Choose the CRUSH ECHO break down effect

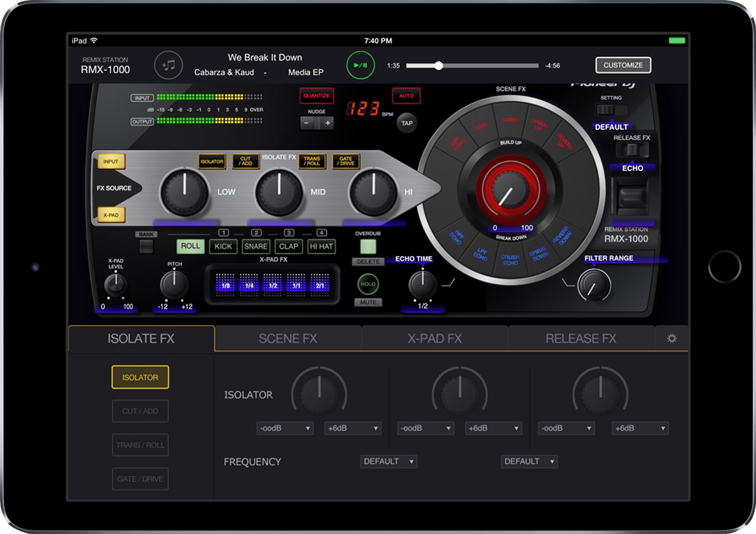click(x=510, y=259)
